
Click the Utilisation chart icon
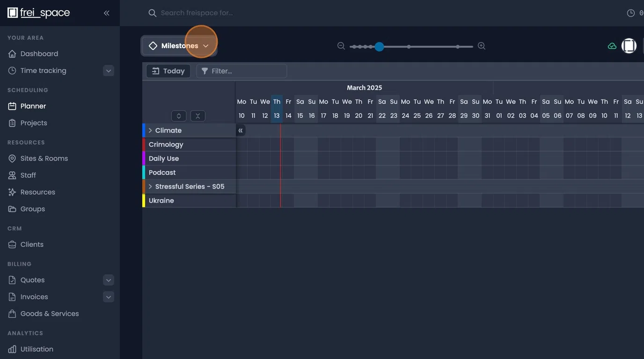[x=12, y=349]
